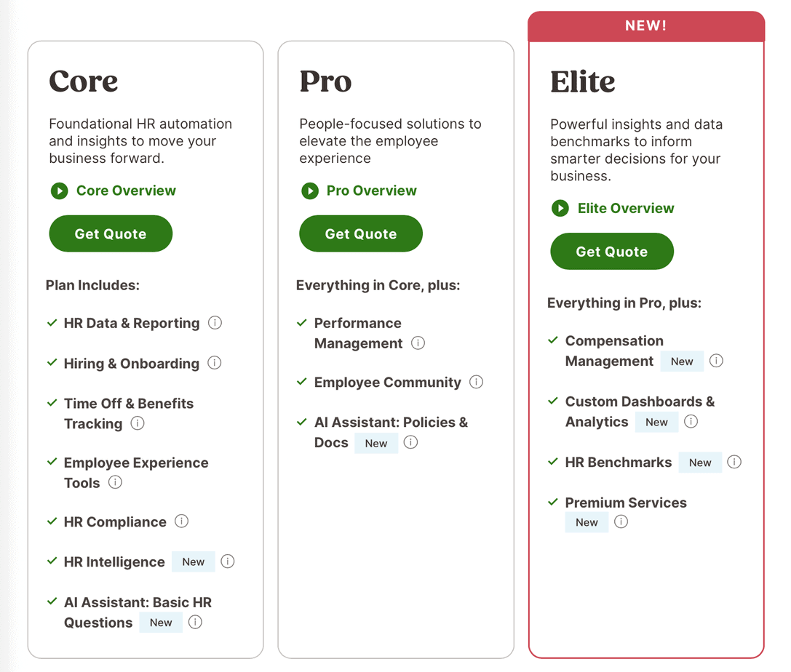Click info icon beside Employee Community
Screen dimensions: 791x672
pos(477,382)
